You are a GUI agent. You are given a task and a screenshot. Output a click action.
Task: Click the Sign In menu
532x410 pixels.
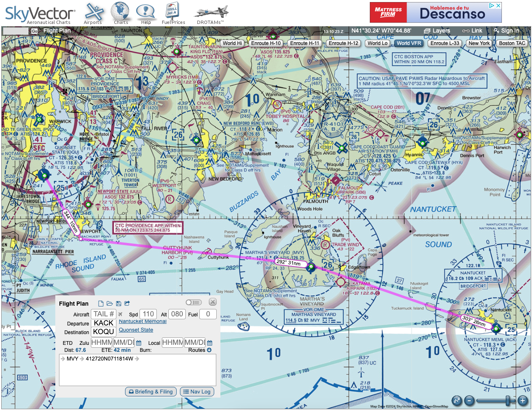click(x=506, y=31)
